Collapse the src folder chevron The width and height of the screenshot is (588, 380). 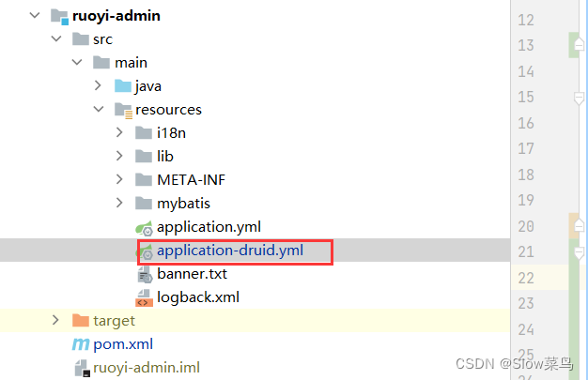click(x=56, y=38)
